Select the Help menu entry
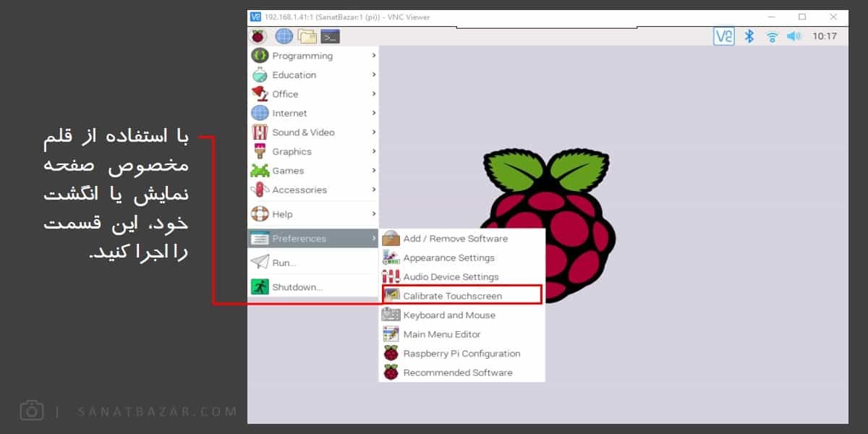 [x=313, y=214]
